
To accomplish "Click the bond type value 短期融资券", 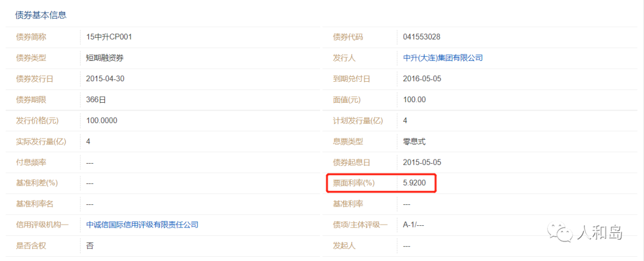I will [105, 58].
